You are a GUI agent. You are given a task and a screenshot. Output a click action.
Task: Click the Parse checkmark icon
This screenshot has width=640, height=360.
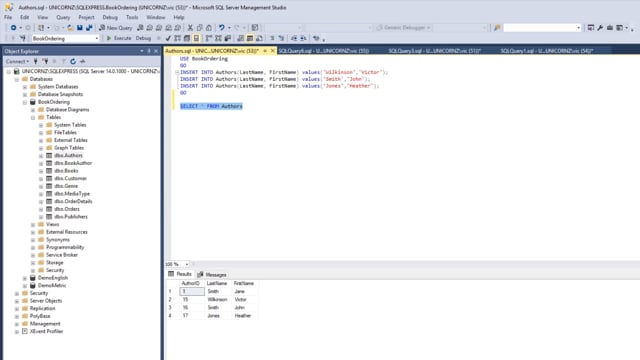(x=168, y=38)
